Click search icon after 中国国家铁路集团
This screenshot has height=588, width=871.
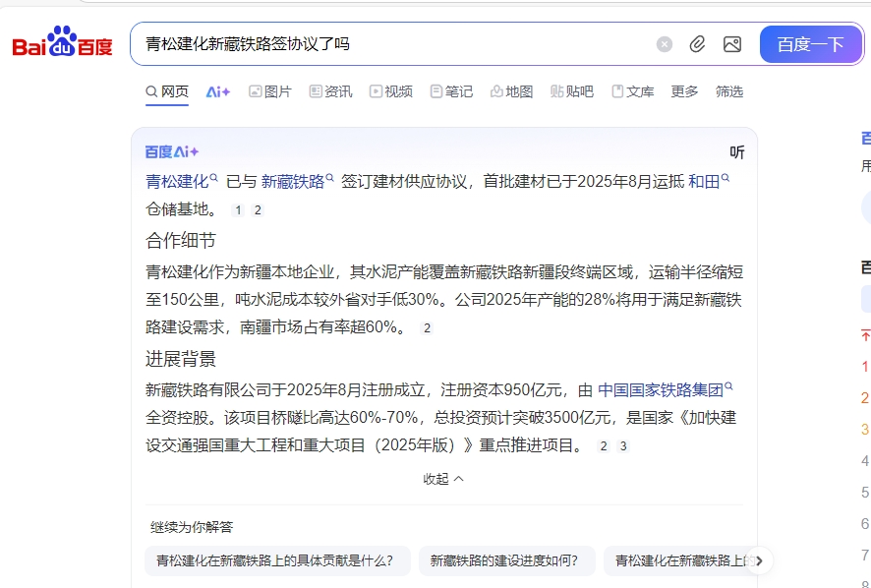(x=728, y=386)
